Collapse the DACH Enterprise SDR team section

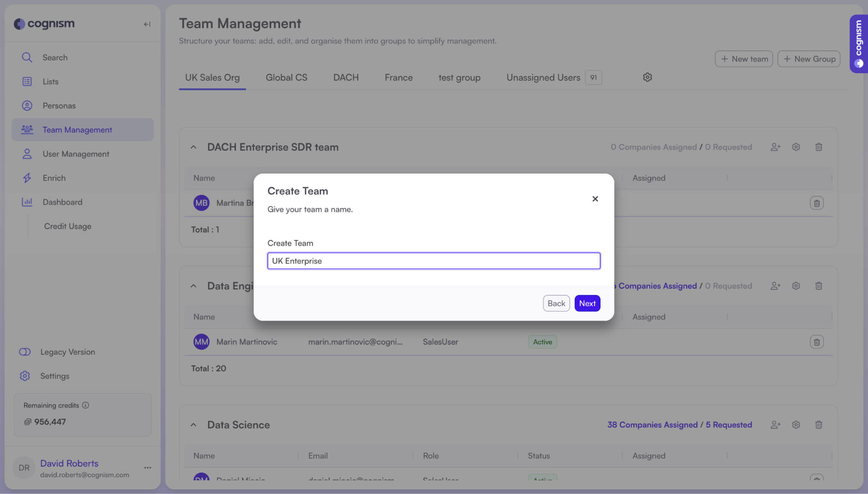194,147
